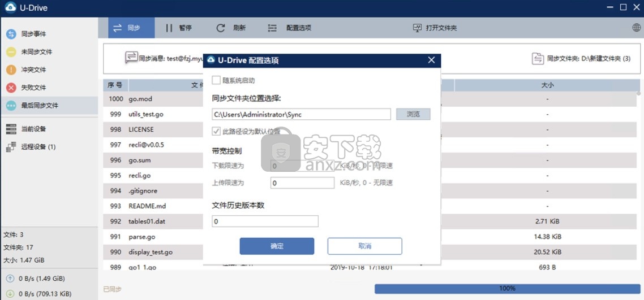644x300 pixels.
Task: Open 远程设备 (1) in the sidebar
Action: coord(49,147)
